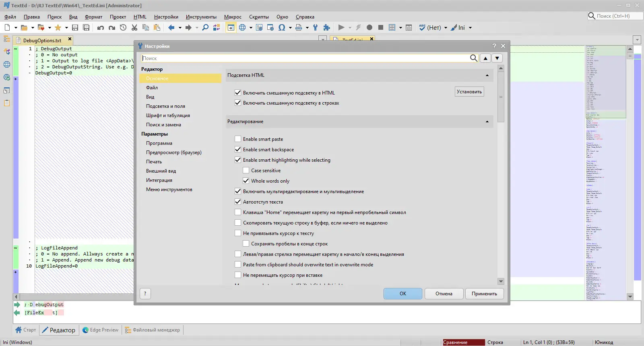Screen dimensions: 644x346
Task: Click the Omega special characters icon
Action: point(282,28)
